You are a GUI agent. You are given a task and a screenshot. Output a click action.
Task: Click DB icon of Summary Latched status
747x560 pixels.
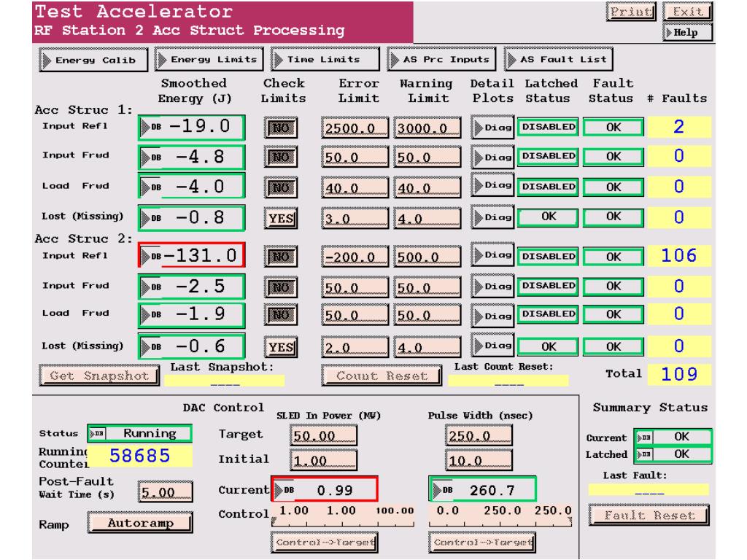point(643,454)
